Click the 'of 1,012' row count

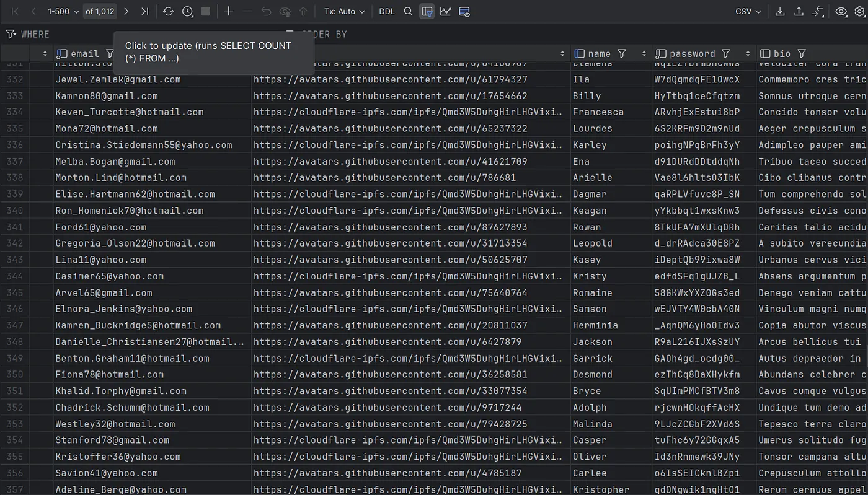click(x=99, y=11)
